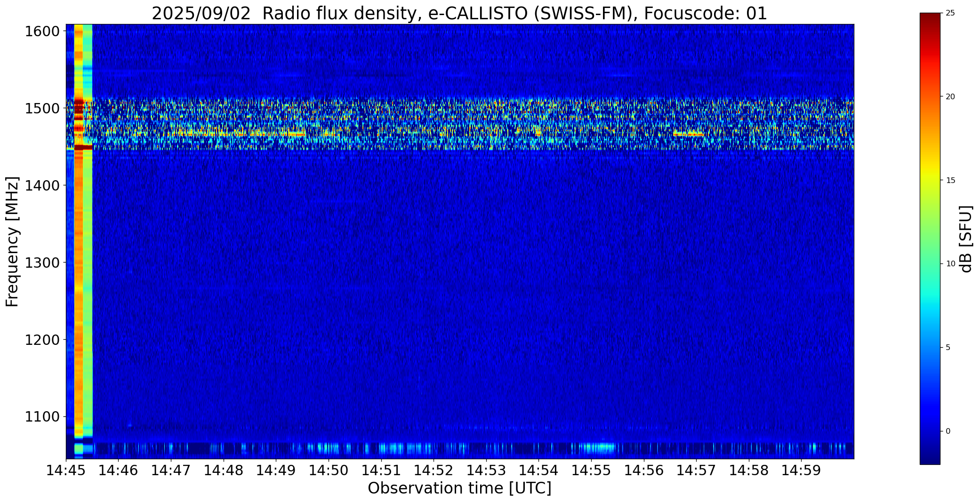Screen dimensions: 980x502
Task: Click the Frequency [MHz] axis label
Action: tap(13, 241)
